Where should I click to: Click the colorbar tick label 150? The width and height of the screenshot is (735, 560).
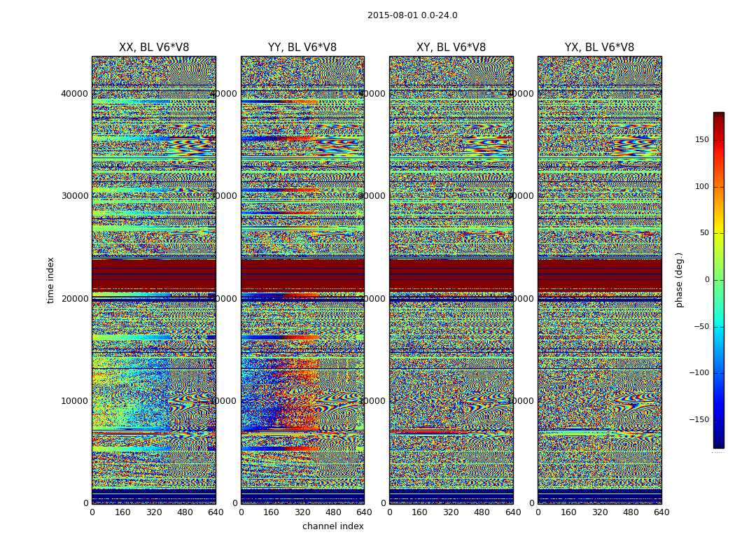[x=702, y=139]
